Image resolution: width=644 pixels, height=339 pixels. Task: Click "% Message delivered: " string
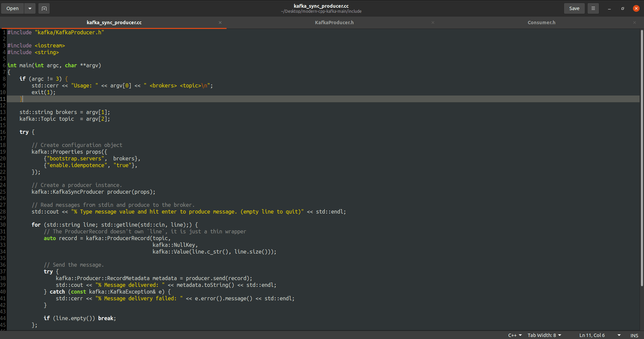tap(130, 285)
